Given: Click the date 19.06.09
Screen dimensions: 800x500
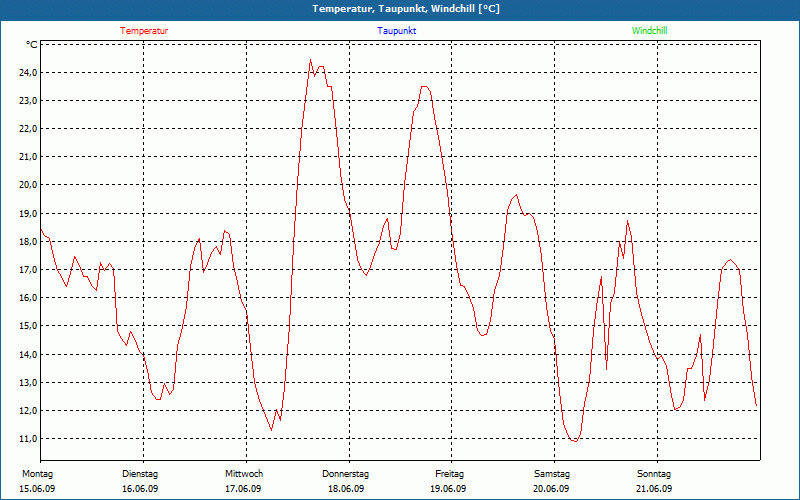Looking at the screenshot, I should [x=448, y=489].
